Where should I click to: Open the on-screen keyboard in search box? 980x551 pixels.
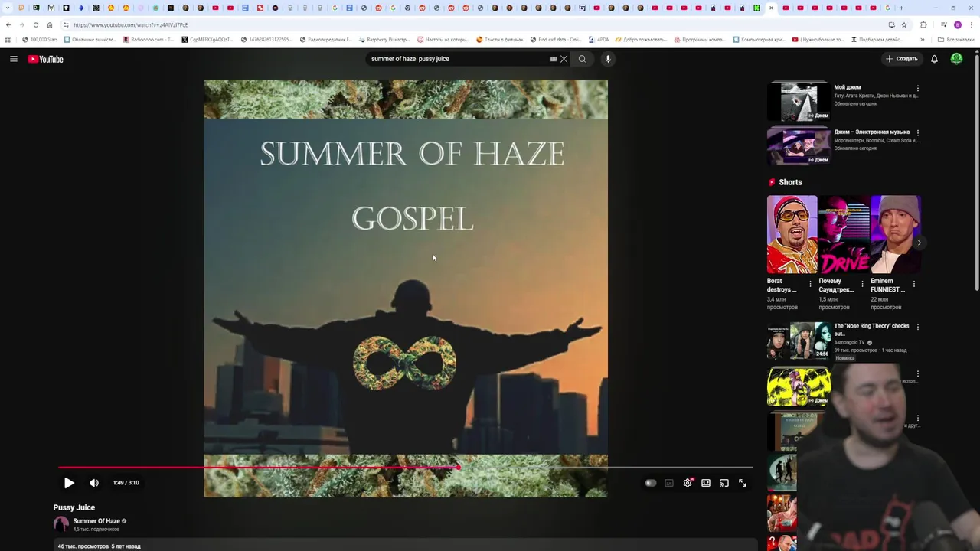point(553,59)
